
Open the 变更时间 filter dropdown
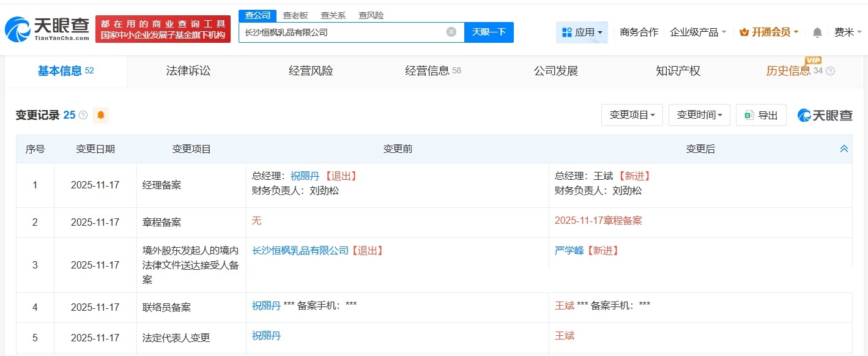tap(699, 115)
